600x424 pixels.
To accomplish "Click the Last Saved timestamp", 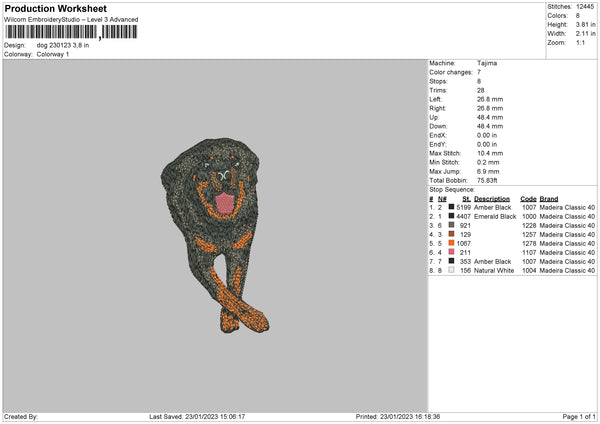I will pos(197,417).
